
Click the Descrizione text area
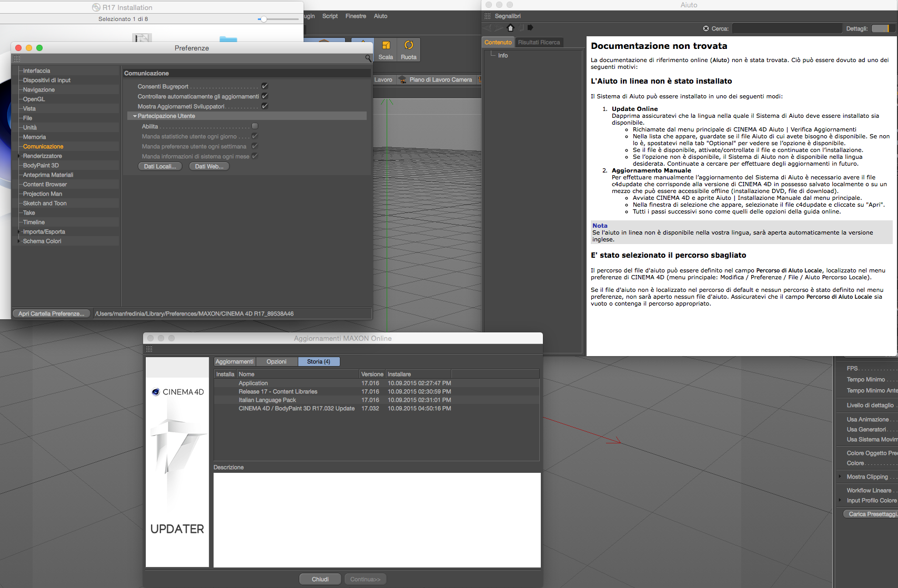click(377, 520)
